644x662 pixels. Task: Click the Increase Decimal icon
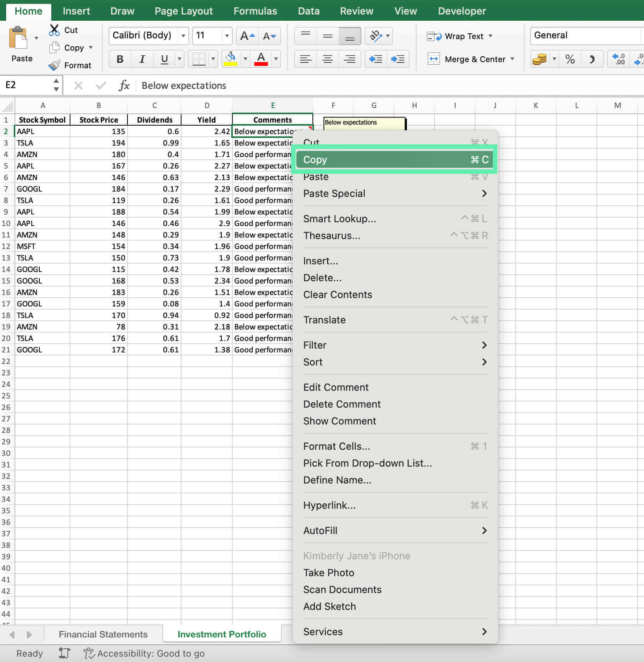(x=618, y=59)
